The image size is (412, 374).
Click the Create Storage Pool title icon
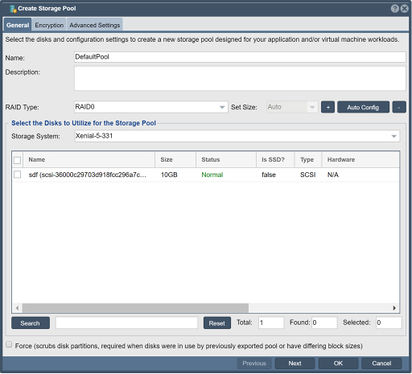click(13, 9)
